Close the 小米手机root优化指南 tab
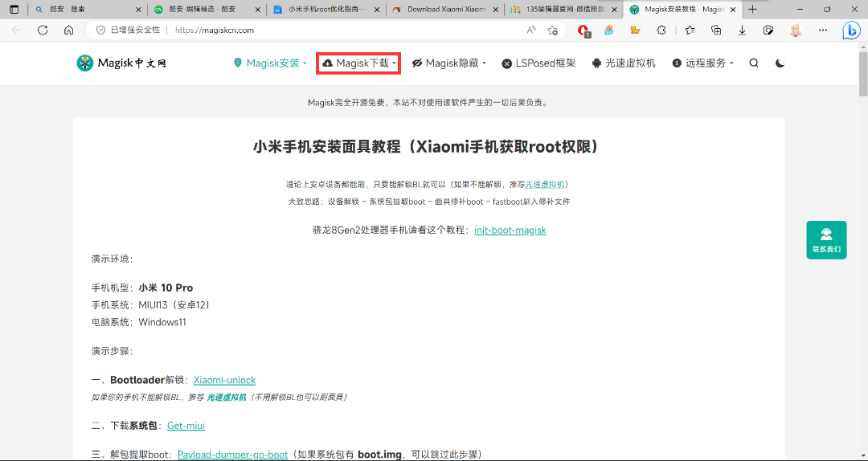This screenshot has height=461, width=868. pyautogui.click(x=378, y=10)
